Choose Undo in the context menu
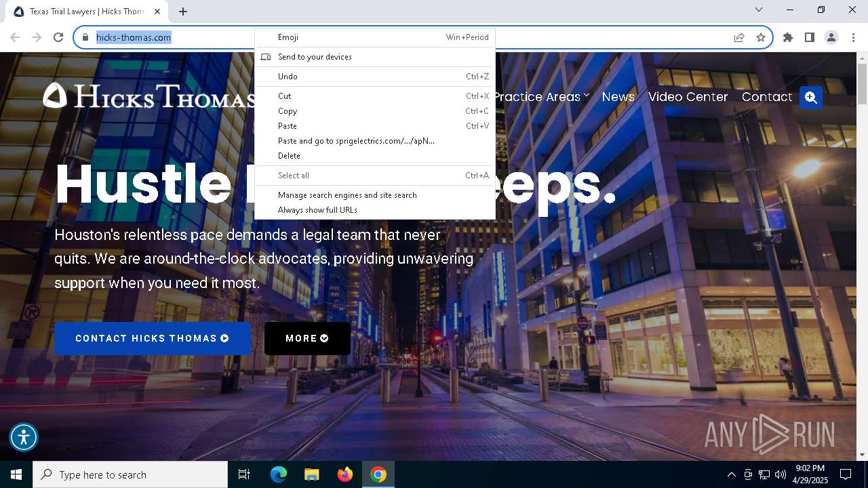This screenshot has width=868, height=488. point(375,77)
